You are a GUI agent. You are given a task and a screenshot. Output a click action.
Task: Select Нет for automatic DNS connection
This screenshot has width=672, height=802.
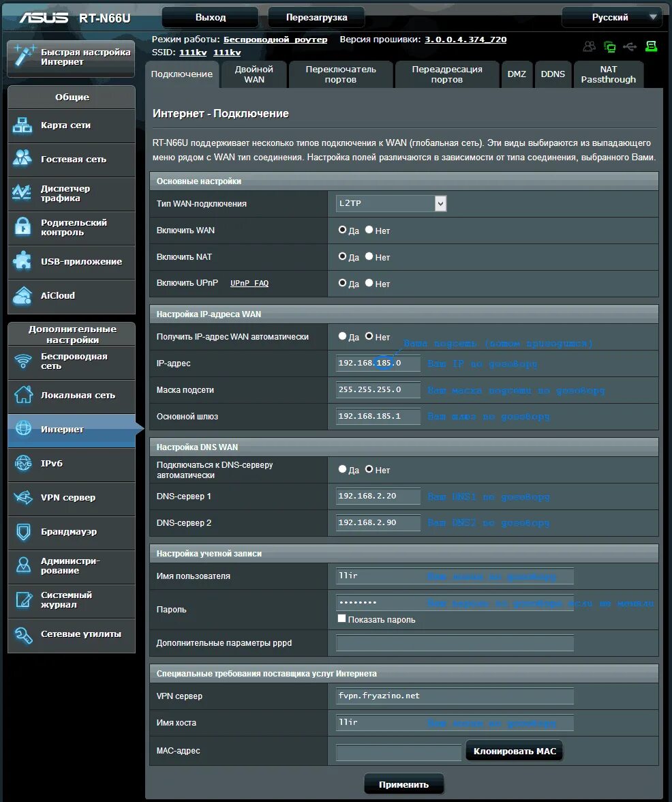coord(369,469)
